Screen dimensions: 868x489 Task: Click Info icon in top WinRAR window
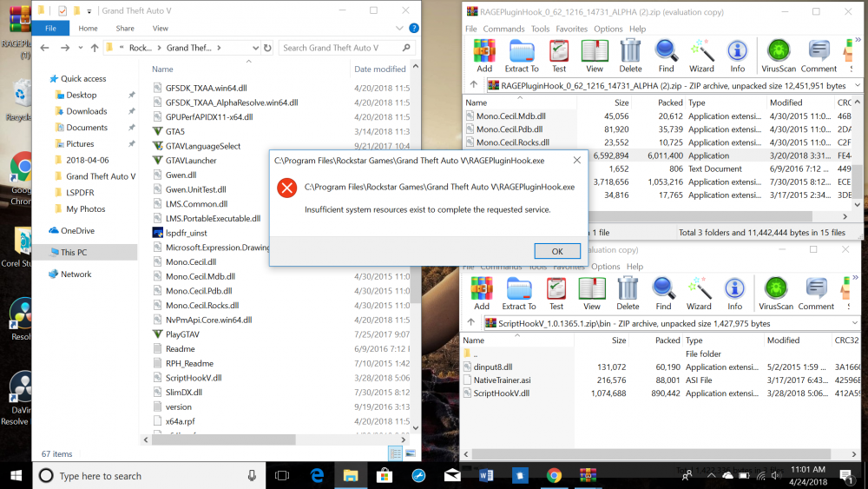(x=737, y=56)
